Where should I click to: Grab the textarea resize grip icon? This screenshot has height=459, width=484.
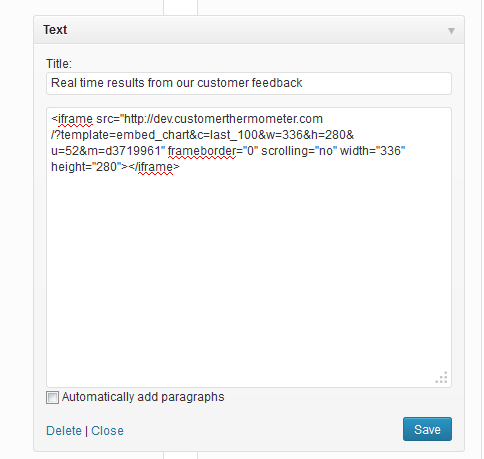click(x=441, y=378)
